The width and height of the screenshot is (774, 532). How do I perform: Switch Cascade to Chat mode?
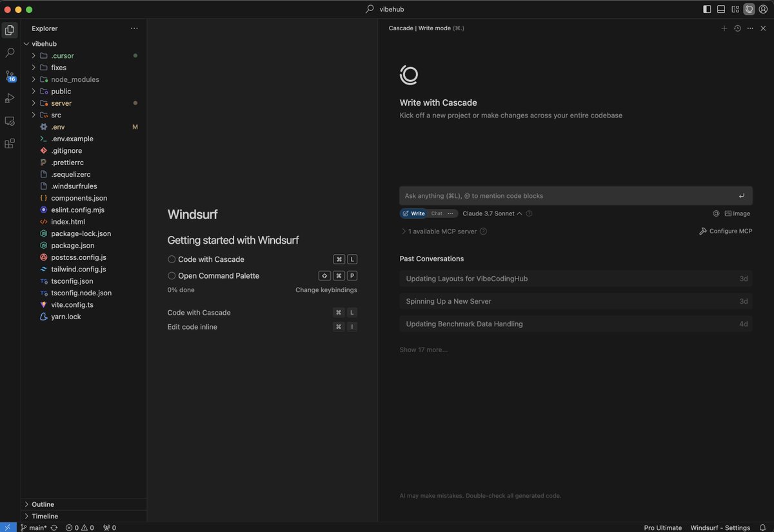437,213
